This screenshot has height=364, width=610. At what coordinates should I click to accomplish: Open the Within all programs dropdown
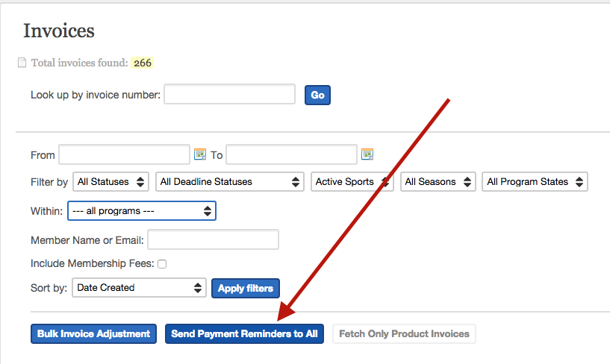(142, 211)
